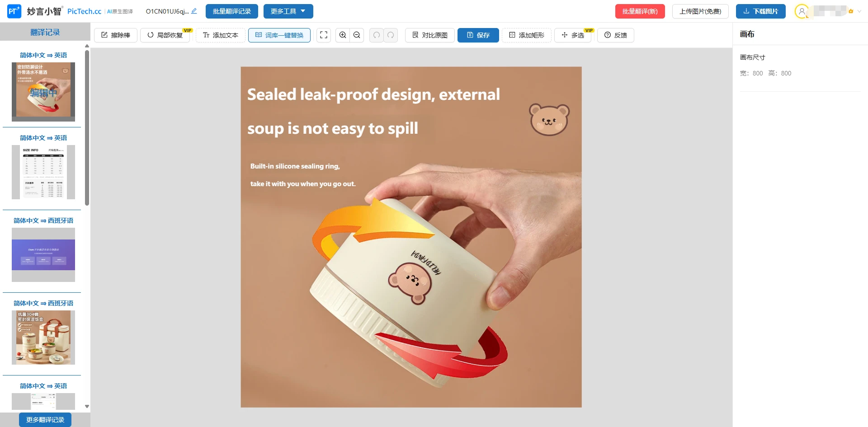Open batch translation records (批量翻译记录)
Image resolution: width=868 pixels, height=427 pixels.
pos(232,11)
